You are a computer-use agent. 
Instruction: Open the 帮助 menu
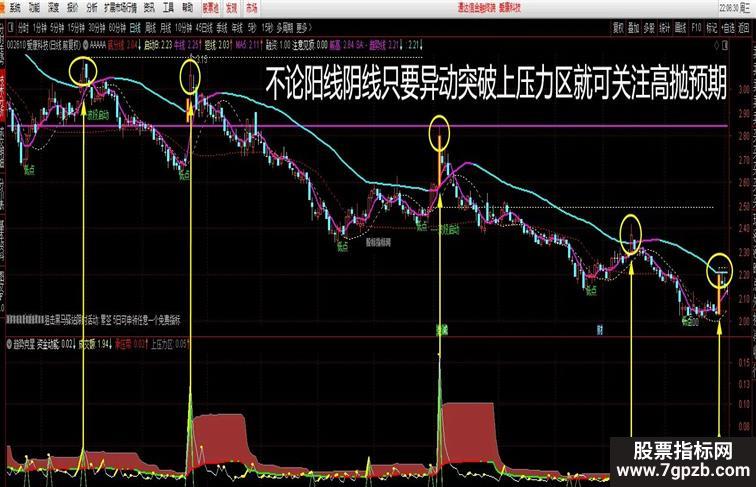coord(188,8)
